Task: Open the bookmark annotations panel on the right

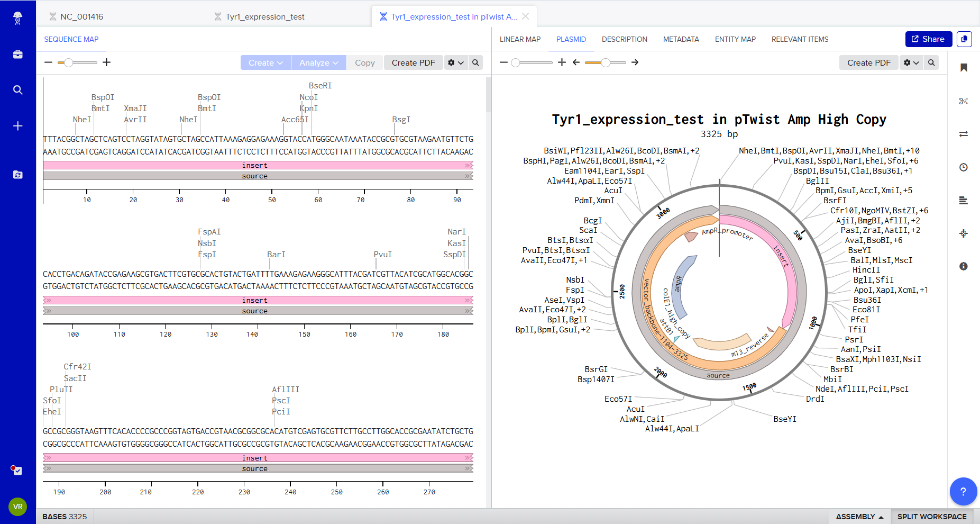Action: point(964,68)
